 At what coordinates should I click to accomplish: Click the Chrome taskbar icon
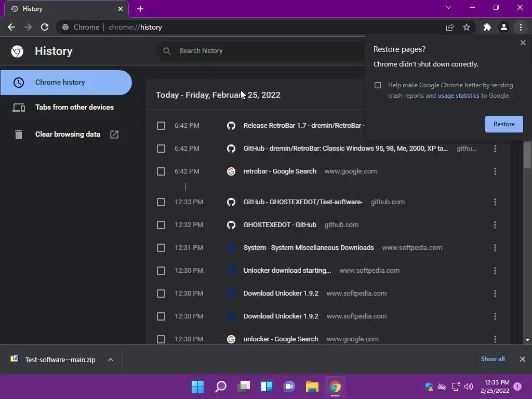pos(335,387)
